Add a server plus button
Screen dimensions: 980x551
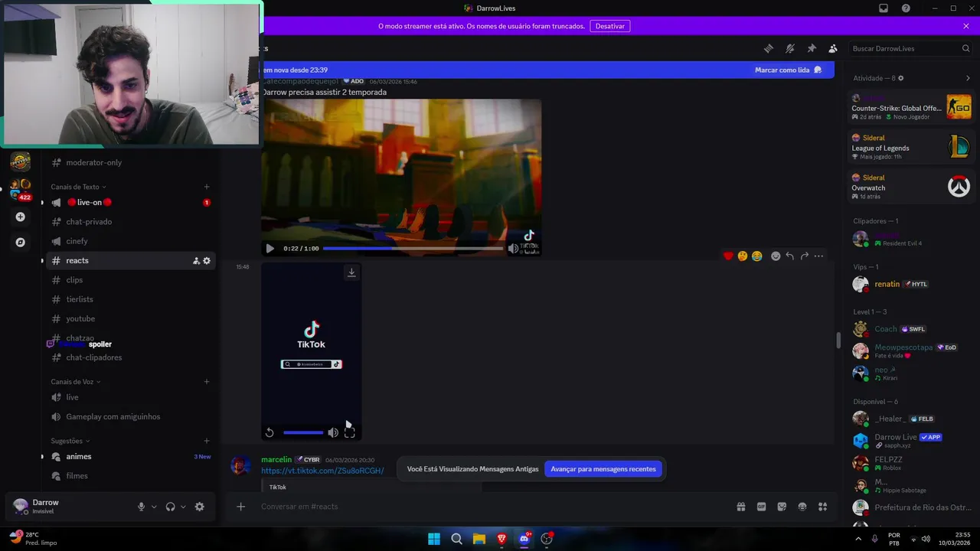(21, 217)
